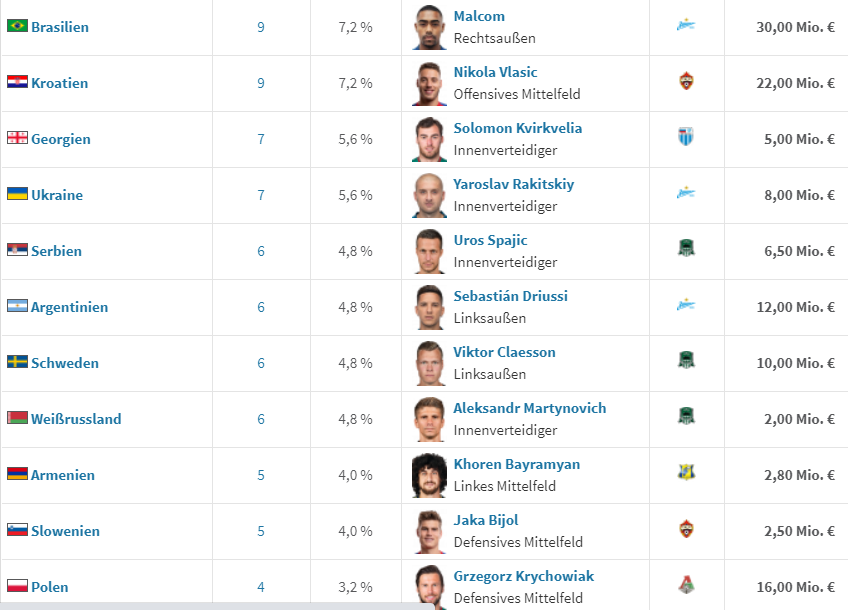This screenshot has width=848, height=610.
Task: Click Jaka Bijol's portrait thumbnail
Action: point(430,531)
